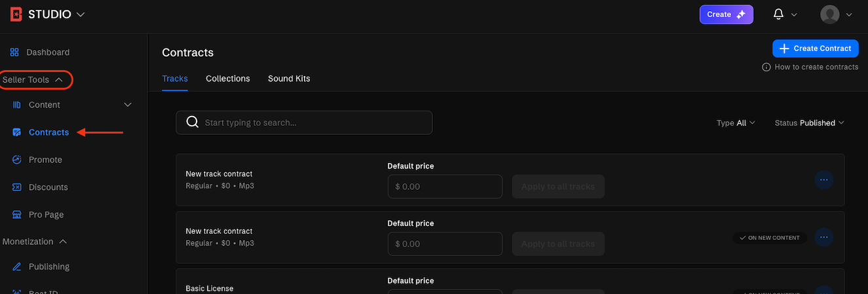The width and height of the screenshot is (868, 294).
Task: Open Publishing under Monetization
Action: point(48,266)
